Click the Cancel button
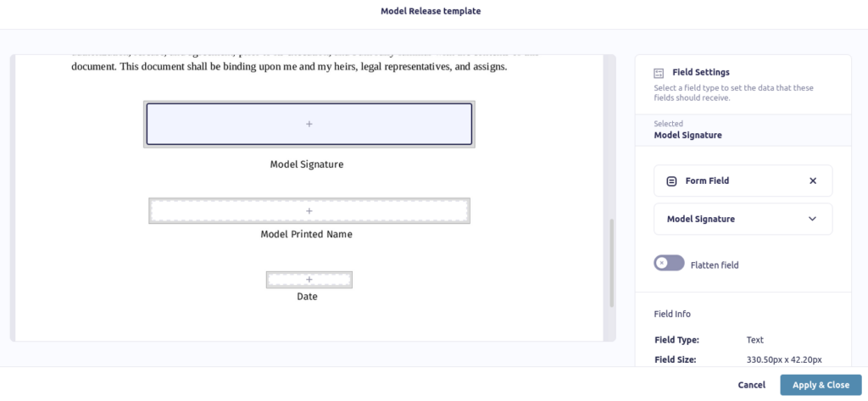This screenshot has width=868, height=401. [752, 385]
